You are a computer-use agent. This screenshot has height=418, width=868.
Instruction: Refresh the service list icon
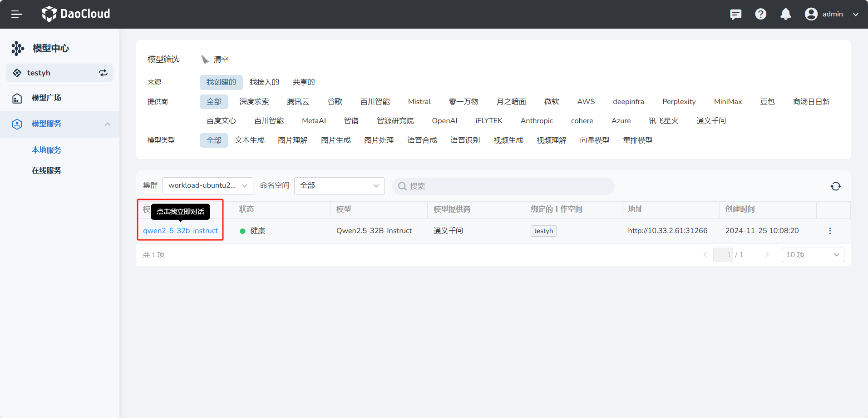click(x=836, y=186)
